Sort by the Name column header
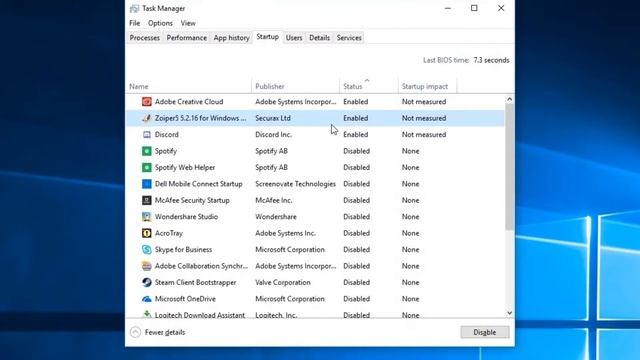This screenshot has height=360, width=640. coord(189,86)
